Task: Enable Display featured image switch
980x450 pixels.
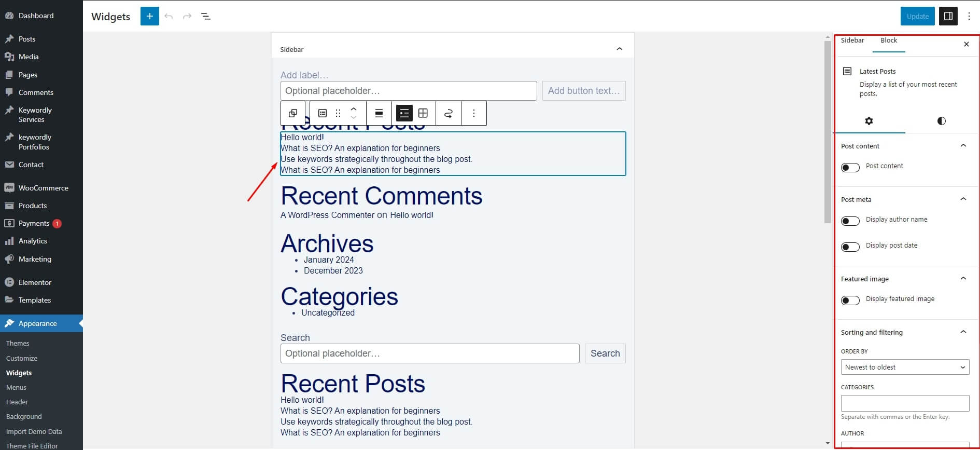Action: click(x=850, y=300)
